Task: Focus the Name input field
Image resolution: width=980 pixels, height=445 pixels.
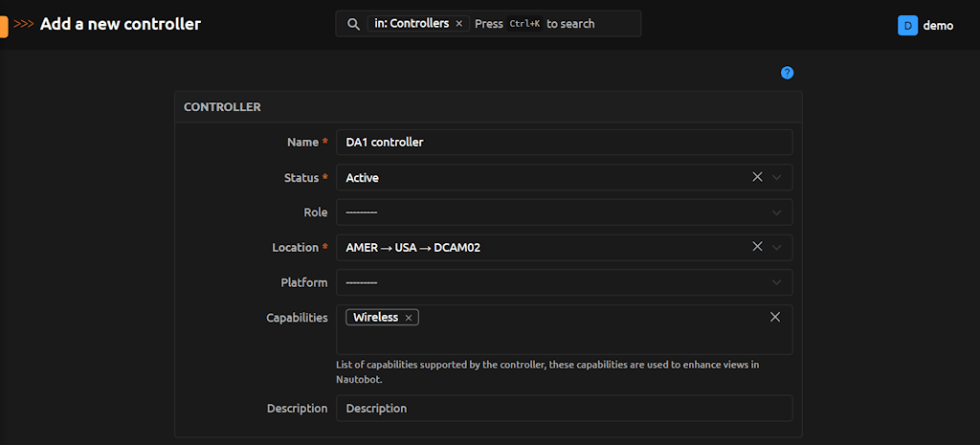Action: [x=564, y=143]
